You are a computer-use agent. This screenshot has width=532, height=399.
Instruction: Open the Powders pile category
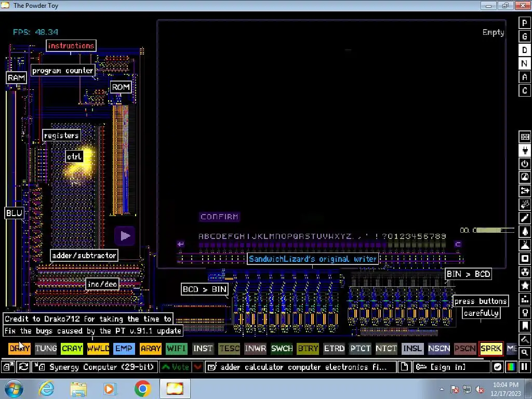point(525,245)
